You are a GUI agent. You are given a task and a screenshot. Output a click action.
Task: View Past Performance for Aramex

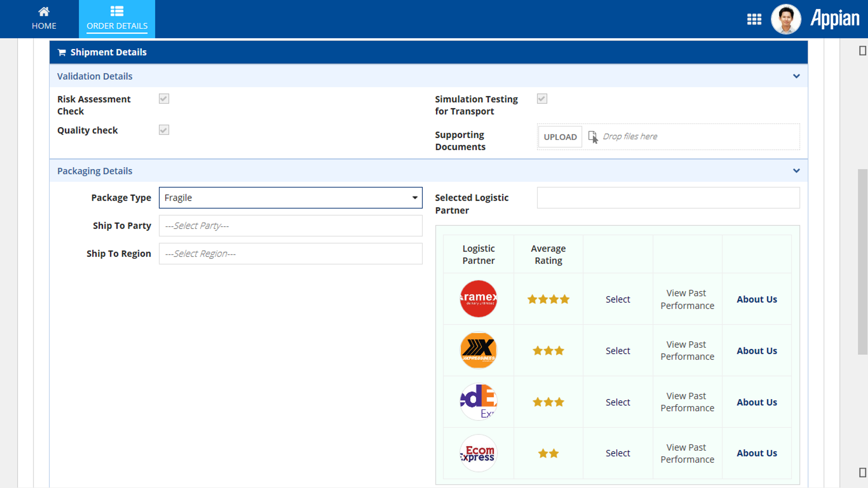(687, 299)
